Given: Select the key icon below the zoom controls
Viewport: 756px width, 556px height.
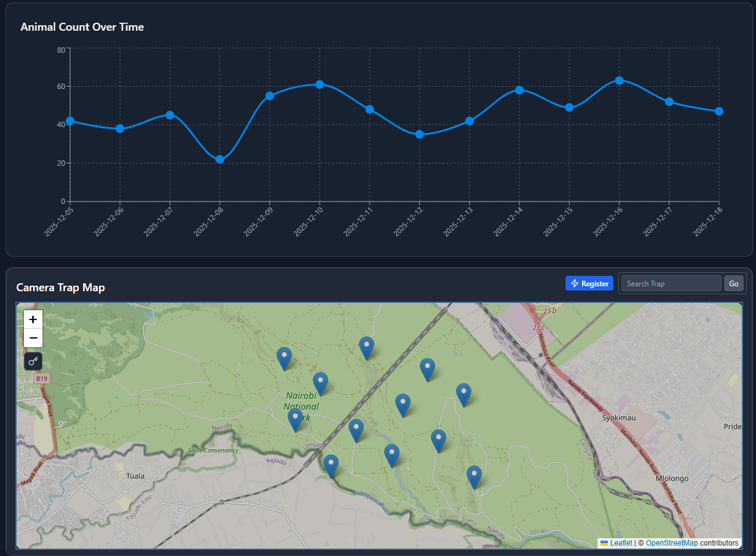Looking at the screenshot, I should coord(33,361).
